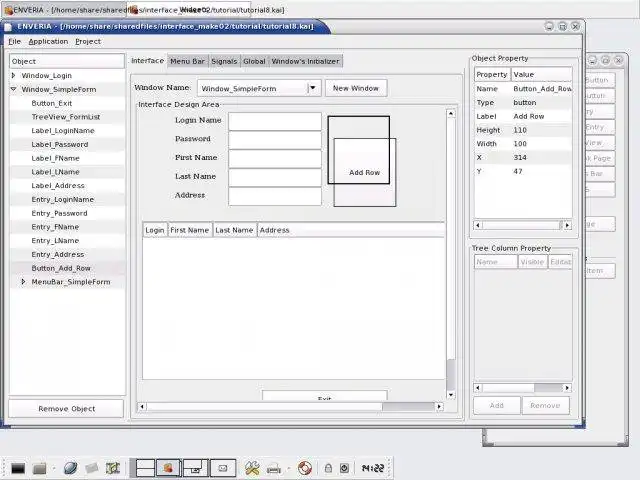
Task: Collapse the Window_SimpleForm tree node
Action: coord(13,89)
